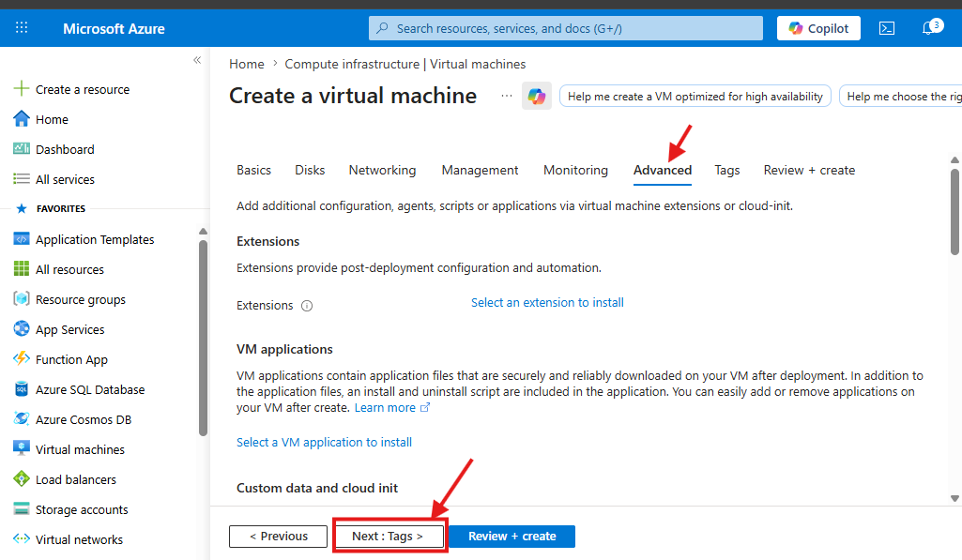Click the star icon beside FAVORITES
This screenshot has height=560, width=962.
[x=22, y=208]
